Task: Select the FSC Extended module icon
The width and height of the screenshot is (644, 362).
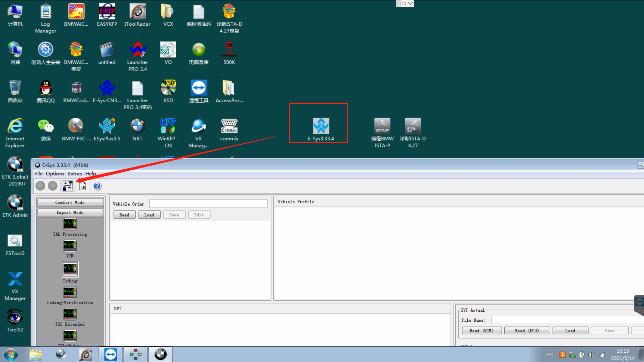Action: point(70,314)
